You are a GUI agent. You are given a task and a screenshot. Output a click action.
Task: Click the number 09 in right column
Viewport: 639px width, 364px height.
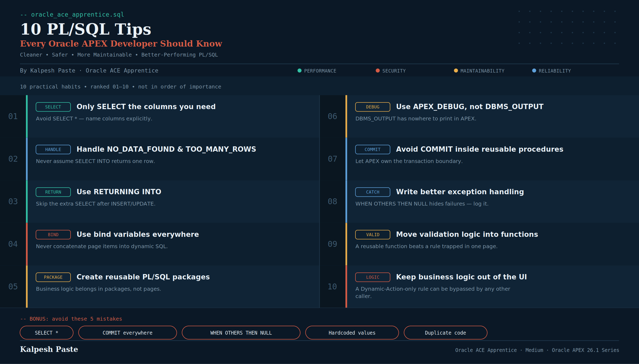tap(333, 244)
